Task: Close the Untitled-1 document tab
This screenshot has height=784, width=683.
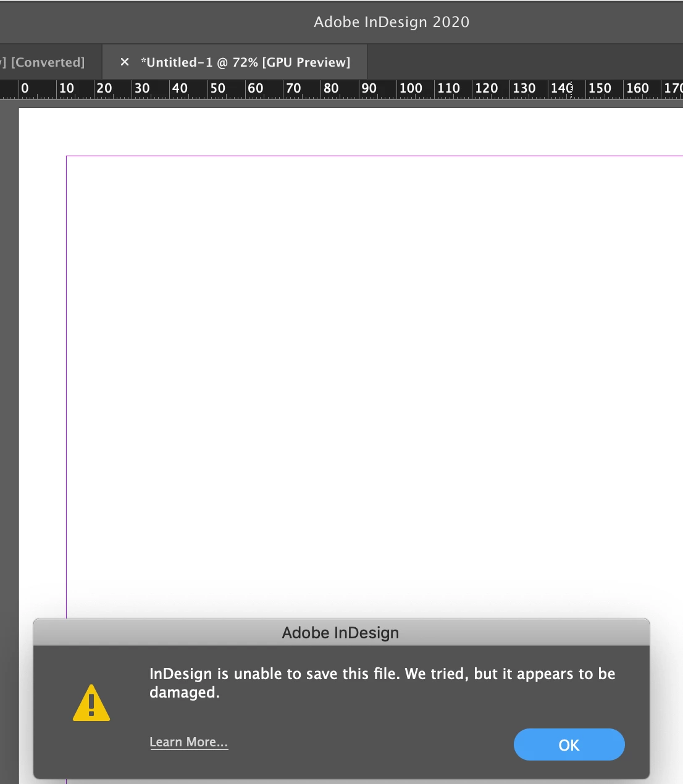Action: tap(125, 62)
